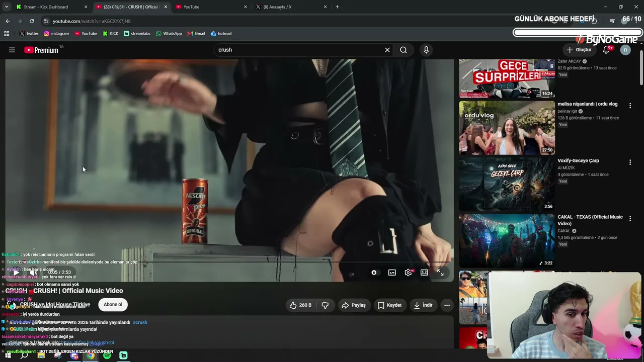Screen dimensions: 644x362
Task: Start voice search with the microphone
Action: click(x=426, y=50)
